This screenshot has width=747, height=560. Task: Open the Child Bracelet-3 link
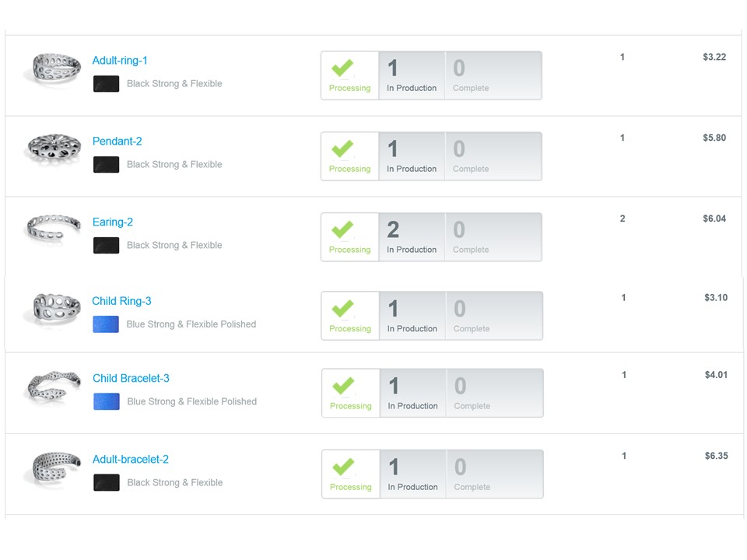point(131,379)
